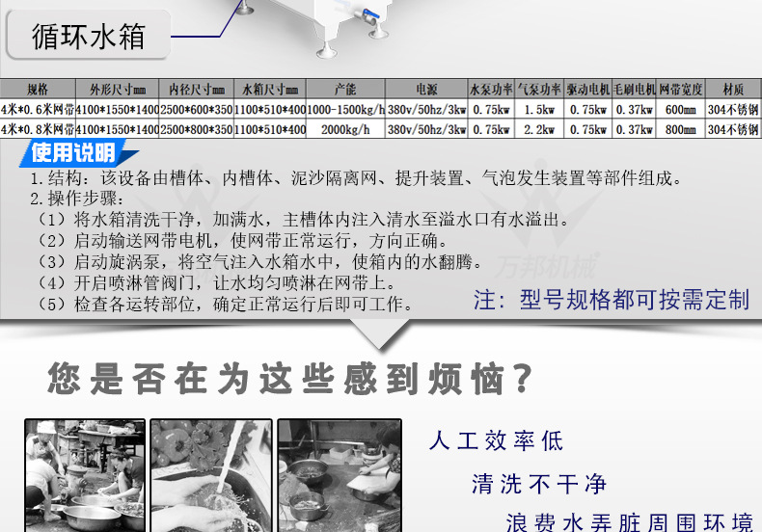Click the heading 您是否在为这些感到烦恼？
The image size is (762, 532).
(289, 380)
